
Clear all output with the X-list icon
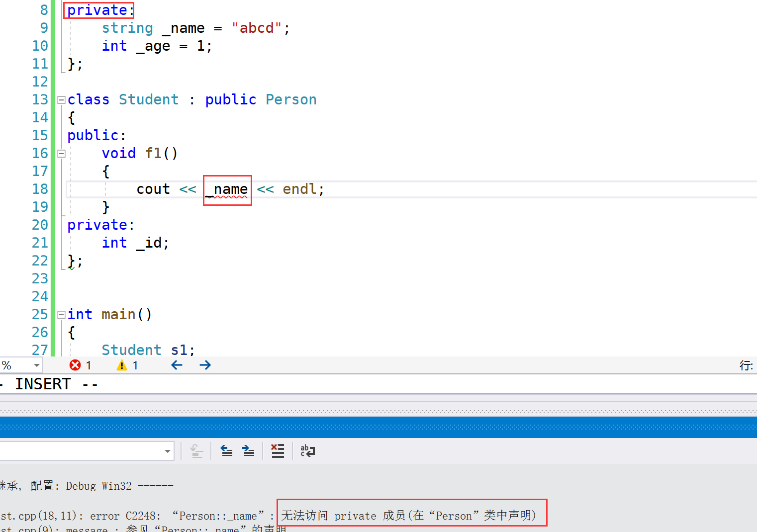coord(278,451)
